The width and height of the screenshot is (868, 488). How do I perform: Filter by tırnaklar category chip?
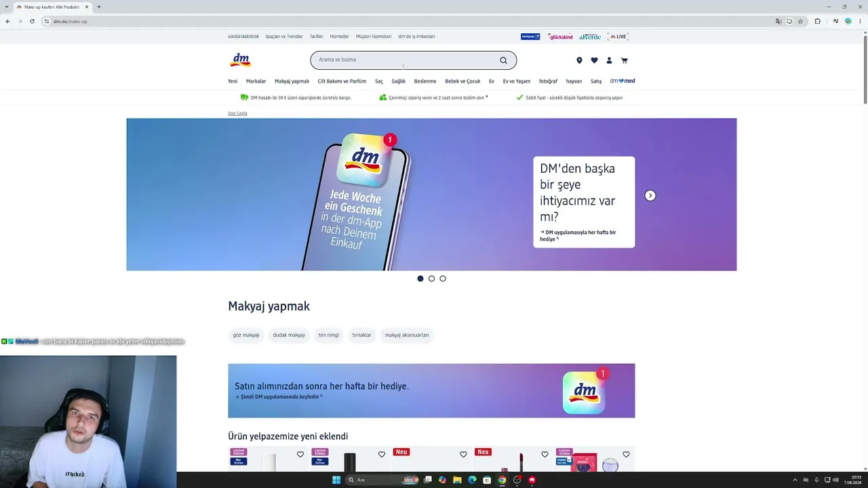(x=361, y=335)
